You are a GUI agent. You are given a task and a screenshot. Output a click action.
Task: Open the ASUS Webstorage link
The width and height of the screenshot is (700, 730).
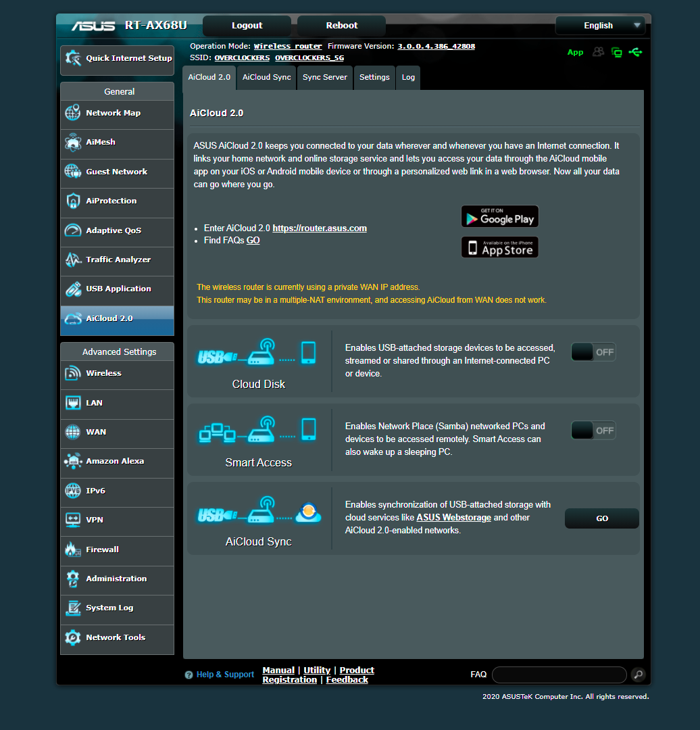pos(453,518)
